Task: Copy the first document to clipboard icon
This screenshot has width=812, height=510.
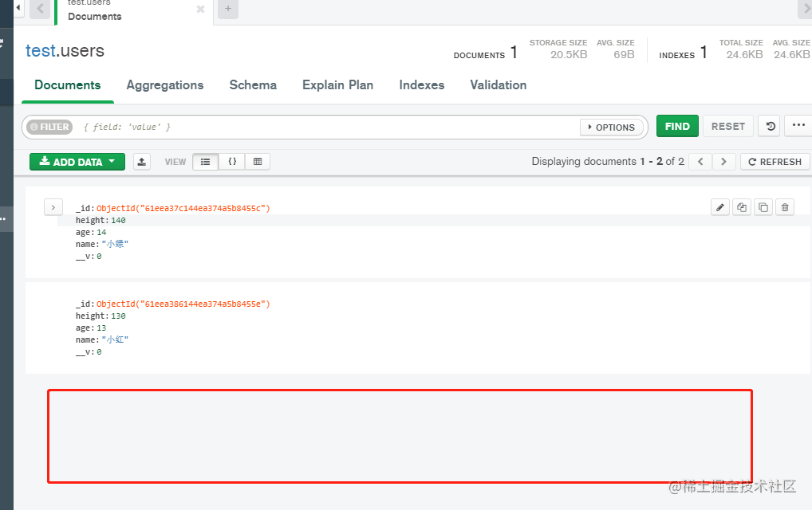Action: click(763, 206)
